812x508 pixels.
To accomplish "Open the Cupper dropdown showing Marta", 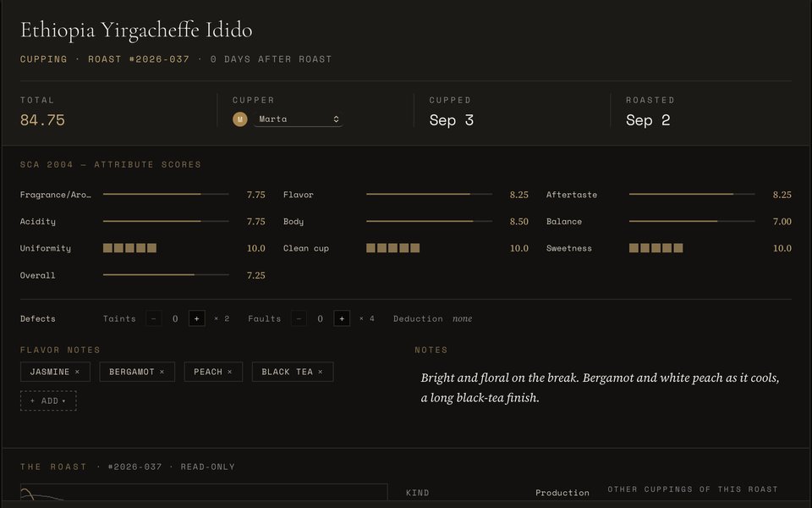I will click(298, 119).
